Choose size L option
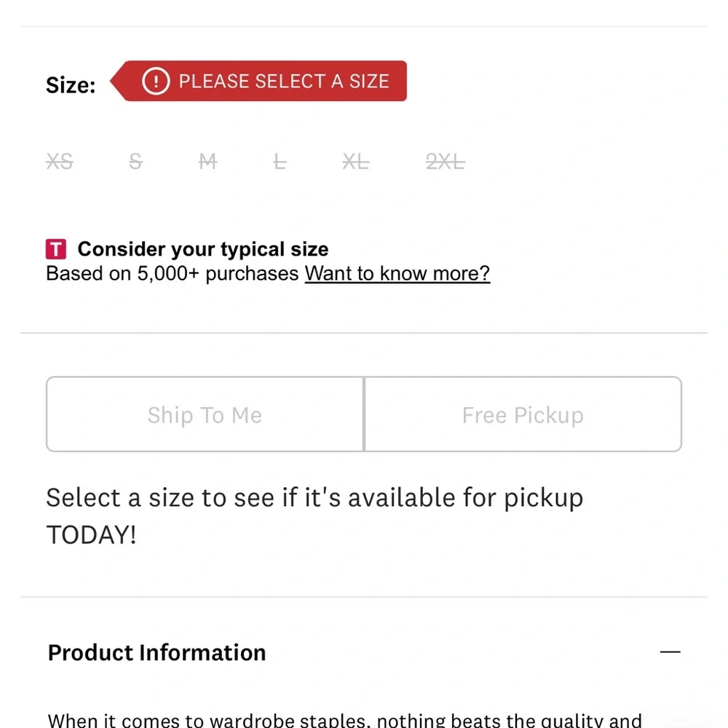This screenshot has height=728, width=728. pos(279,162)
